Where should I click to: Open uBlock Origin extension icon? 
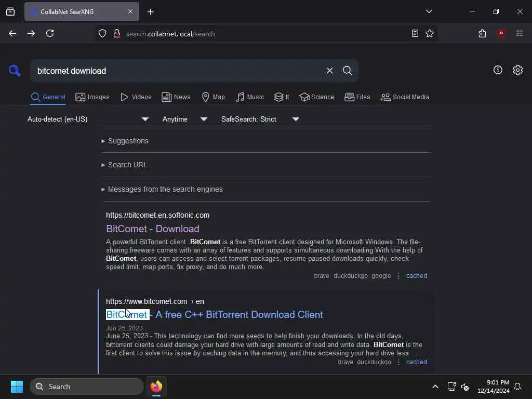point(501,33)
